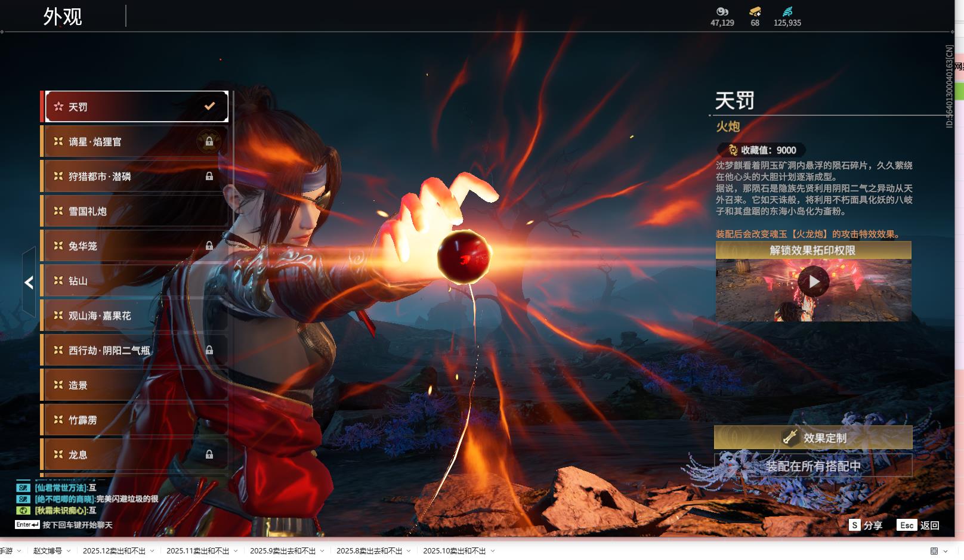Toggle the checkmark on equipped 天罚 skin
Viewport: 964px width, 560px height.
coord(209,106)
